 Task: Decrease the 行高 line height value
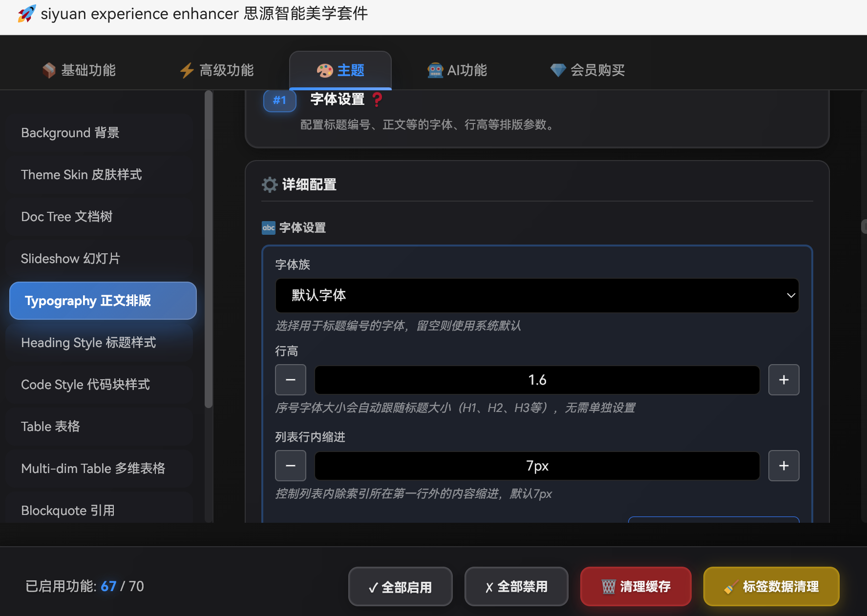click(x=291, y=380)
